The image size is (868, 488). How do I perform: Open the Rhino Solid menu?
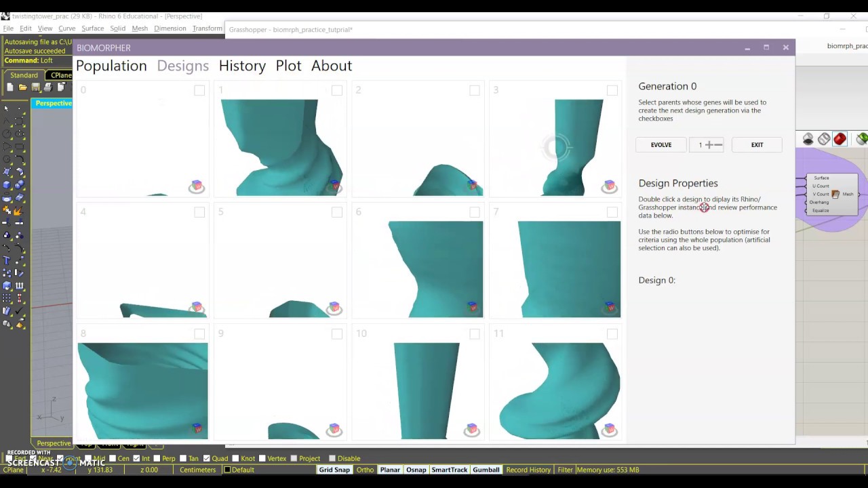[118, 28]
